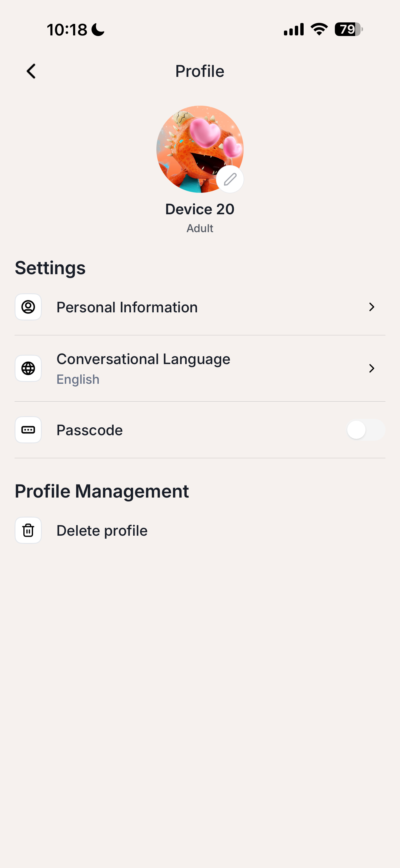Open Conversational Language chevron arrow

pyautogui.click(x=372, y=368)
